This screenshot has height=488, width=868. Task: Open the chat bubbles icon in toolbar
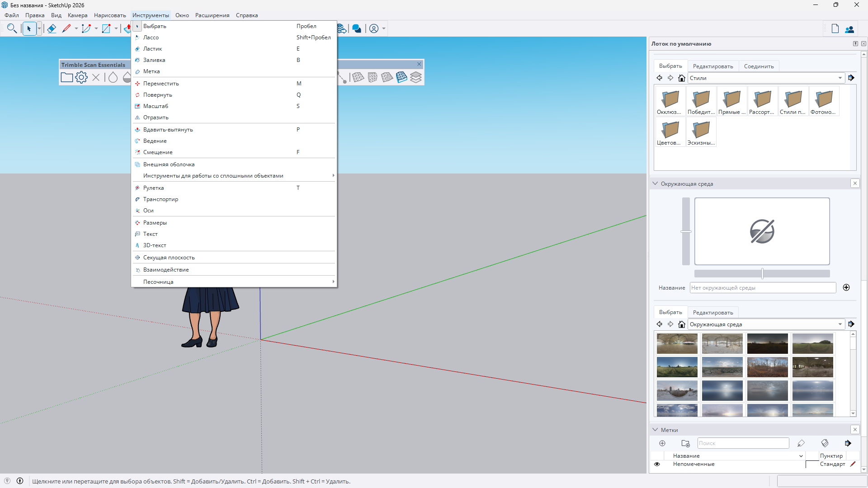[x=357, y=28]
